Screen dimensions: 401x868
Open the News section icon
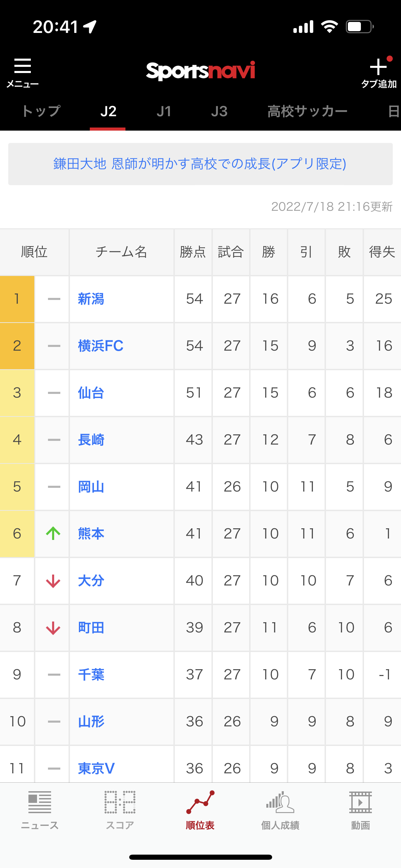click(x=40, y=802)
